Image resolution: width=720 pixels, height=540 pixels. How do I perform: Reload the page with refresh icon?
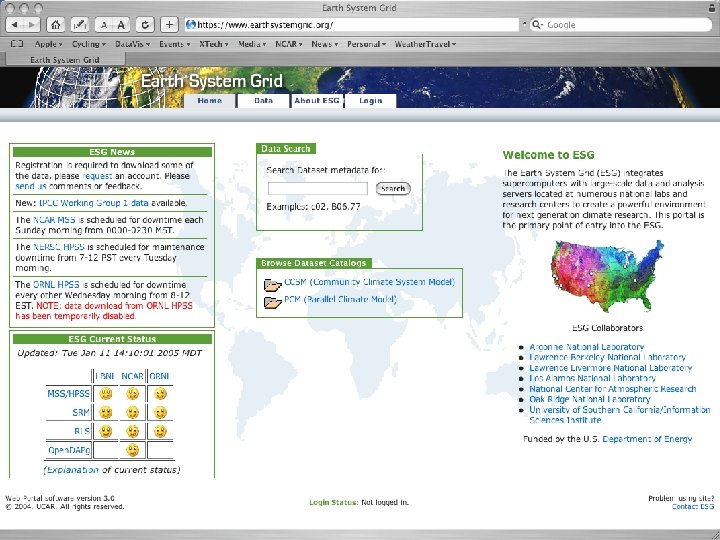click(x=145, y=25)
